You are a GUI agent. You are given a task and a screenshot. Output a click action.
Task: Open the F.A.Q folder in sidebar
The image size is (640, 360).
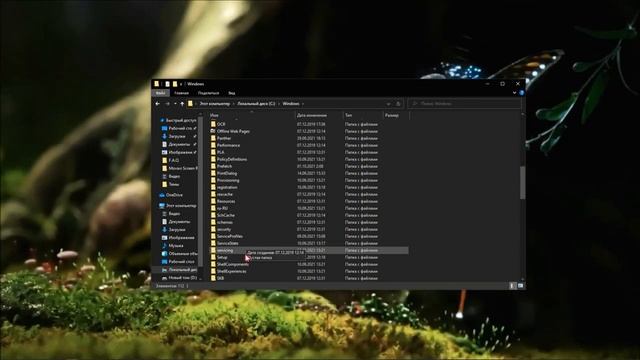[173, 160]
